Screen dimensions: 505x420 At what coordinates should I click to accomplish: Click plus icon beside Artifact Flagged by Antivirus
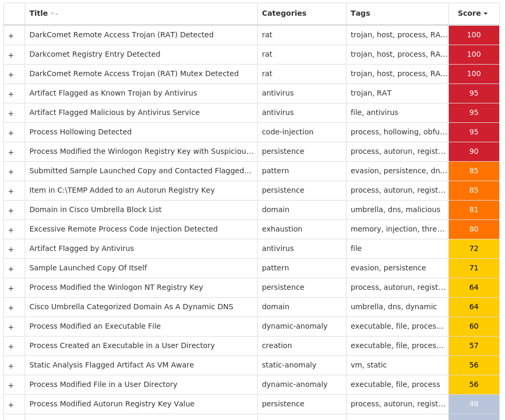coord(11,249)
